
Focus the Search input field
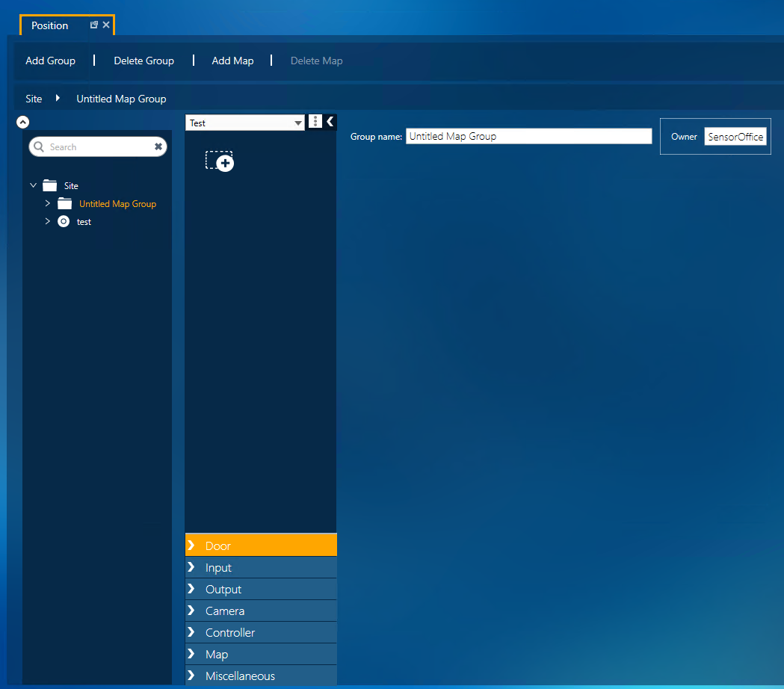tap(99, 146)
